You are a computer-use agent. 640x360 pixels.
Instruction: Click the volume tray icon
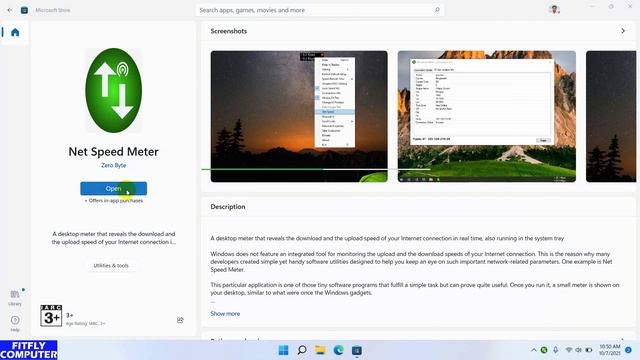[x=578, y=350]
